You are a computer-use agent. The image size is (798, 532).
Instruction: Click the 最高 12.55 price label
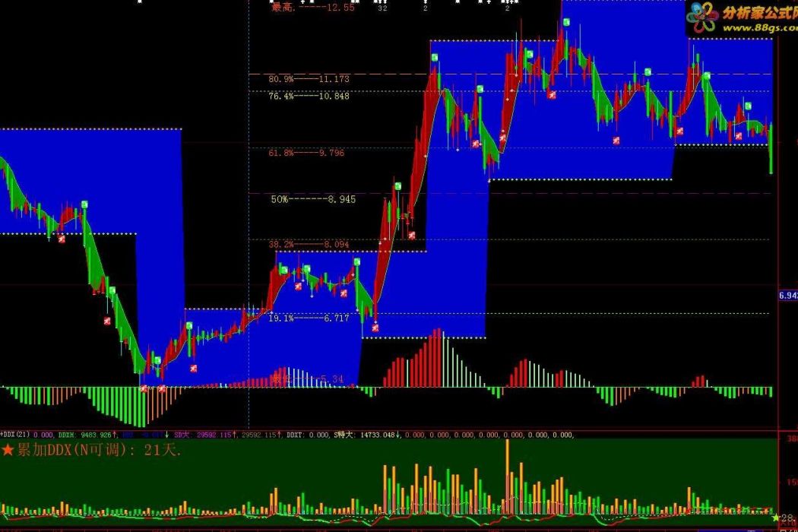click(x=313, y=7)
